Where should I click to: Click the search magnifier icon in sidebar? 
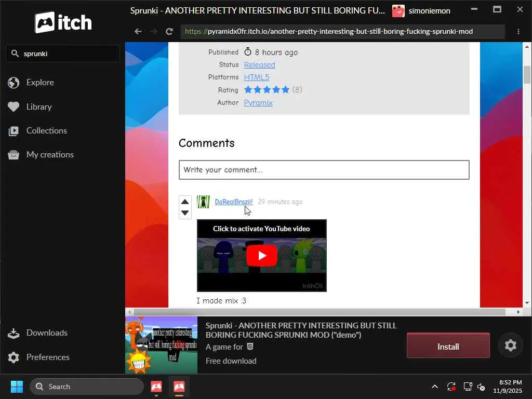[15, 54]
